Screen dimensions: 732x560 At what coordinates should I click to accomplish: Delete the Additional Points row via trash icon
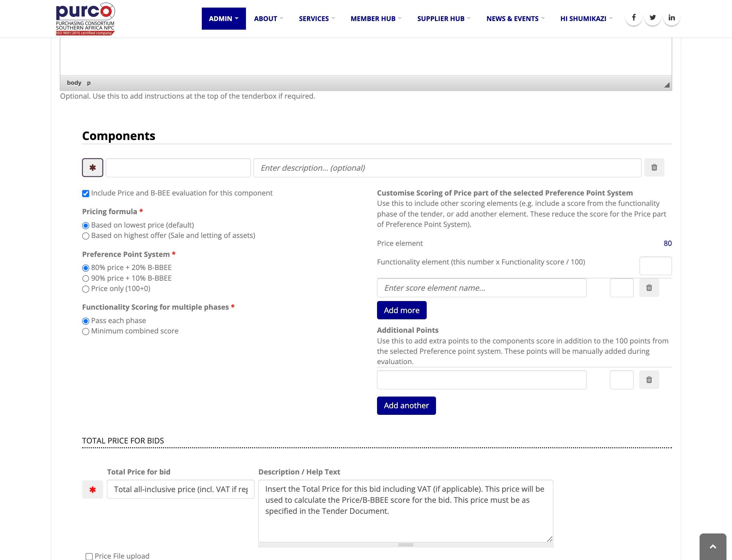(x=649, y=380)
